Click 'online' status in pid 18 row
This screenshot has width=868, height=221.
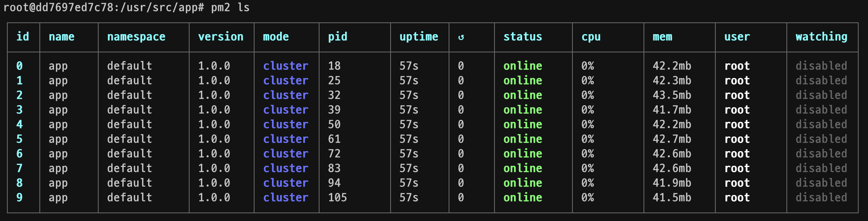click(523, 66)
